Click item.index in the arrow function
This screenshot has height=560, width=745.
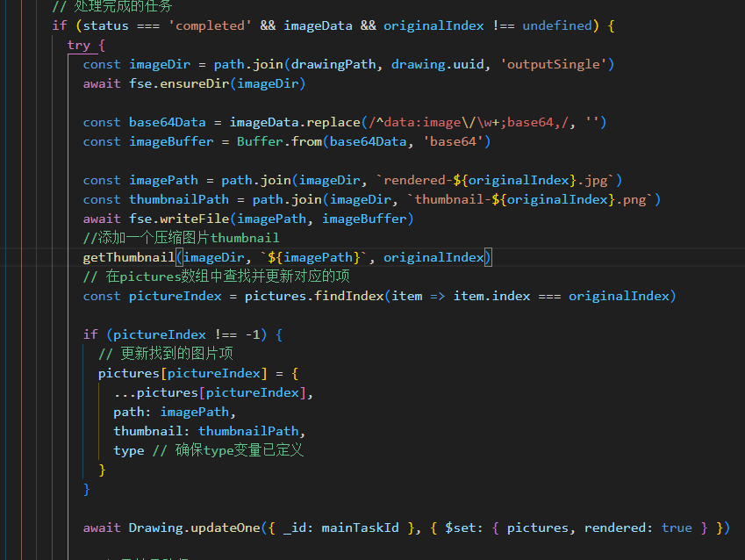pos(491,296)
